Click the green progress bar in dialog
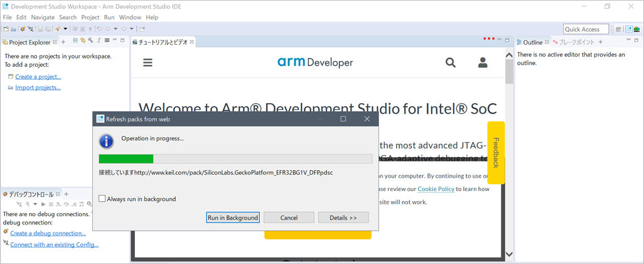The image size is (644, 264). pos(126,159)
